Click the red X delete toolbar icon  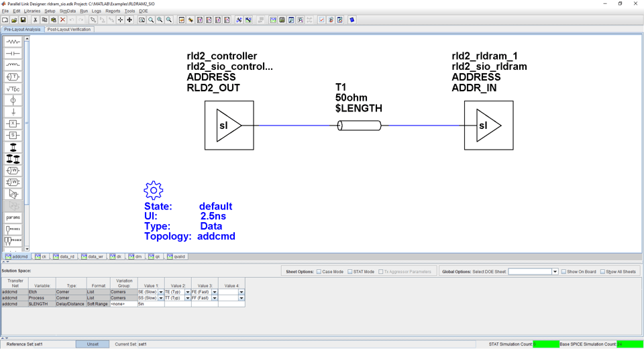point(62,20)
